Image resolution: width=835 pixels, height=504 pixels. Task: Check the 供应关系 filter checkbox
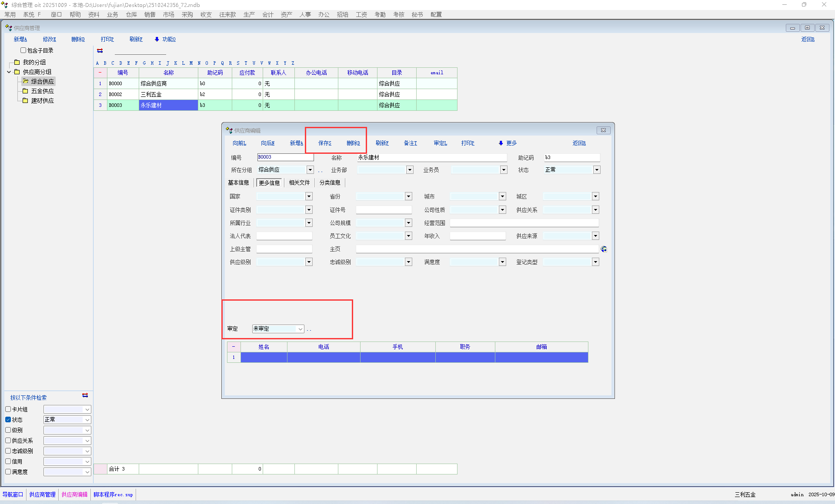pos(8,441)
